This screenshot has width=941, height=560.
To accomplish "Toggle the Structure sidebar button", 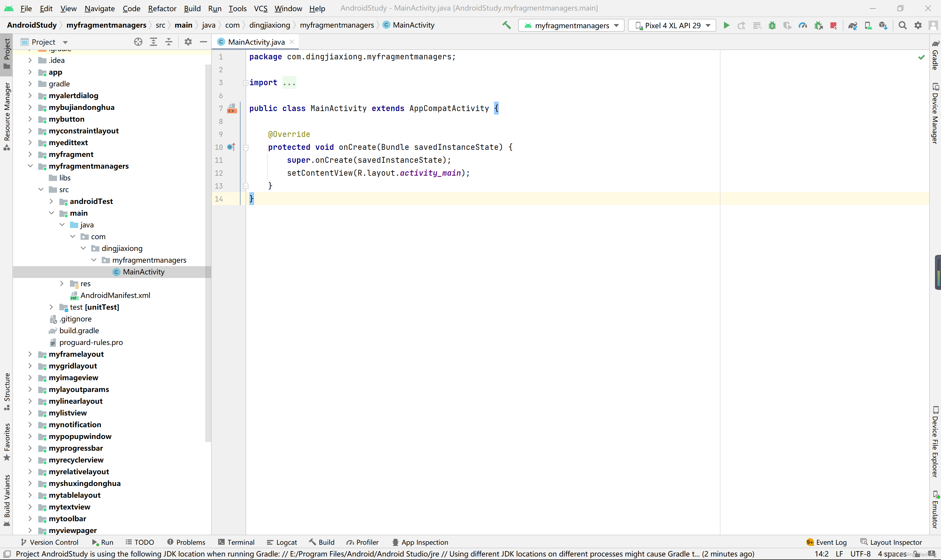I will point(7,392).
